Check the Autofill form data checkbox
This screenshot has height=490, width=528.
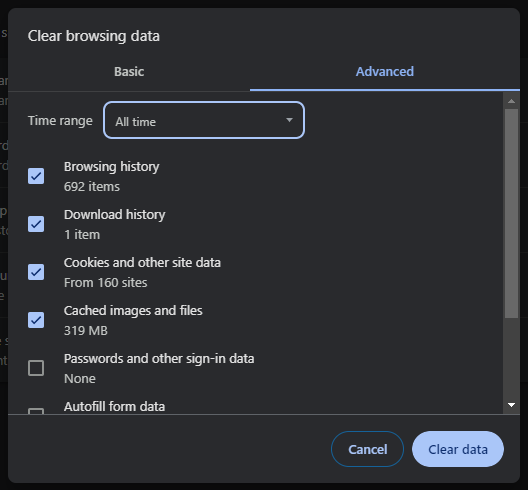tap(36, 411)
